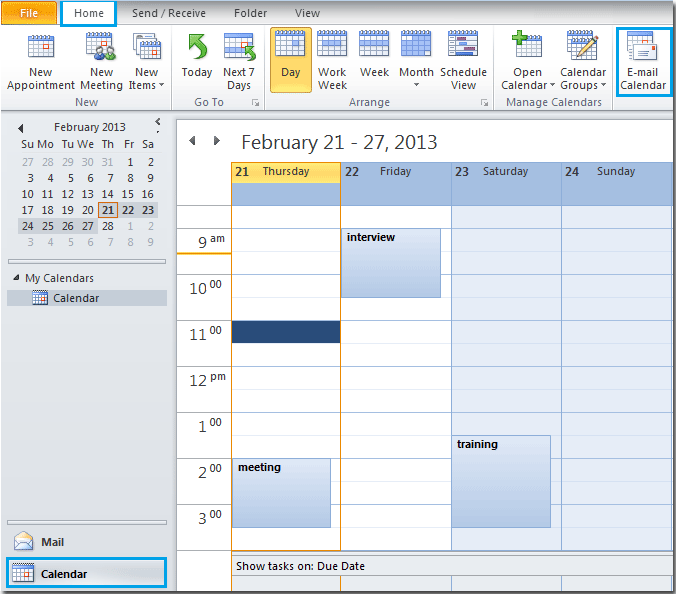The height and width of the screenshot is (594, 676).
Task: Open the File tab
Action: tap(29, 13)
